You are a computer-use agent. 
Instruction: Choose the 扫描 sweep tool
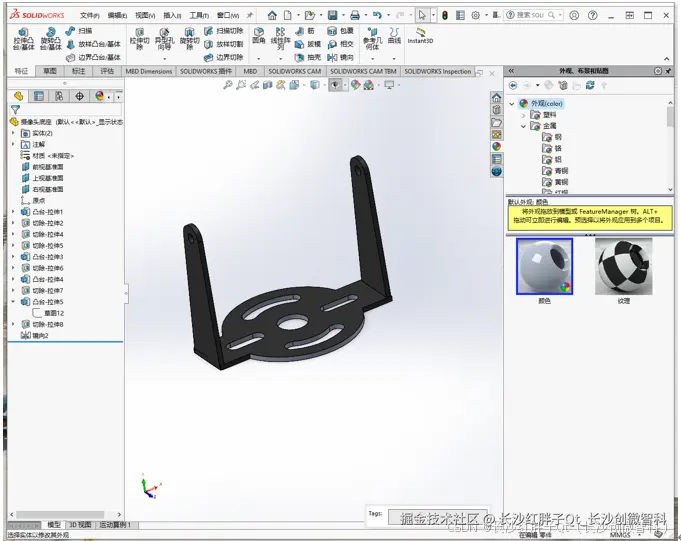(79, 31)
